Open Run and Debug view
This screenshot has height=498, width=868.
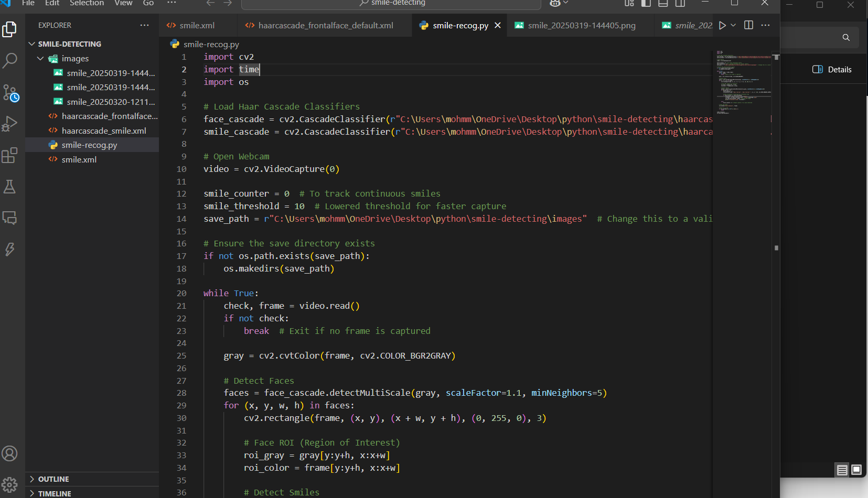9,124
